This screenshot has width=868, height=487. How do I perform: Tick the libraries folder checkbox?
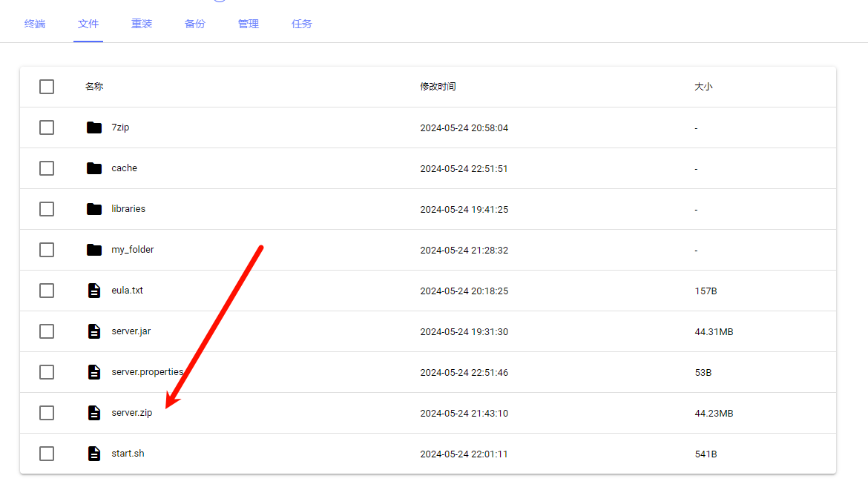(47, 209)
